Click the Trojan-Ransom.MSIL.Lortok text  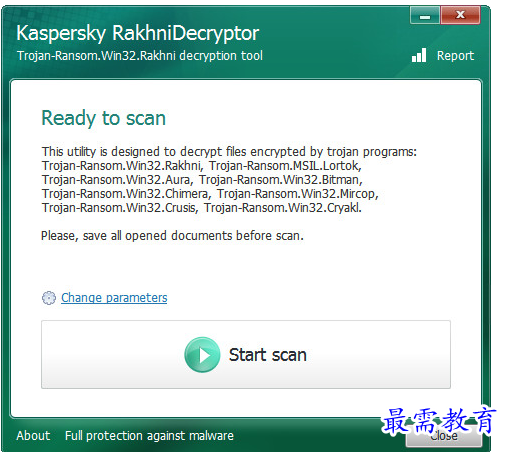(285, 166)
